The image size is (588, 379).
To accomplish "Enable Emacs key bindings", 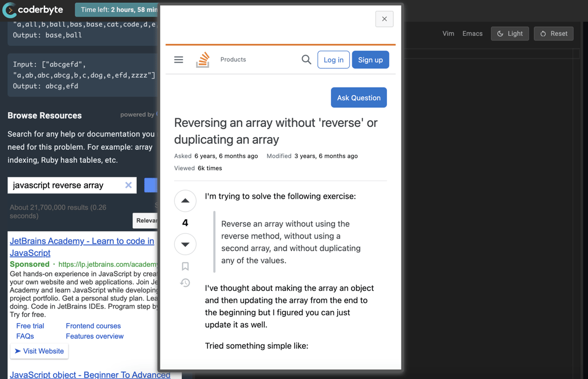I will (472, 34).
